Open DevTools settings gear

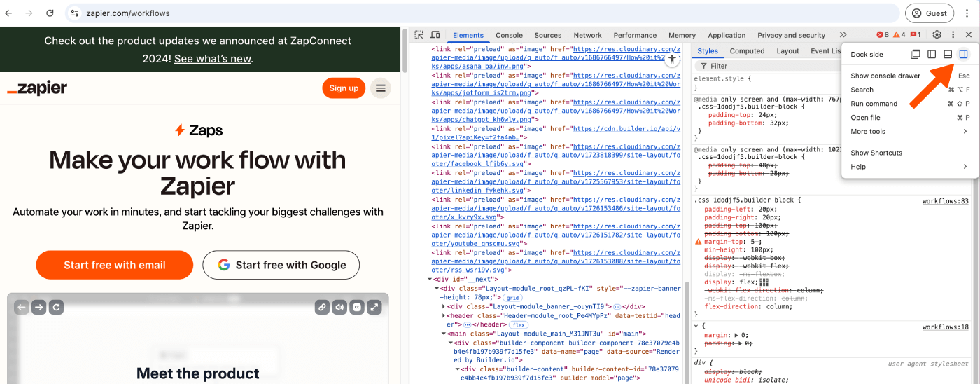pyautogui.click(x=937, y=35)
